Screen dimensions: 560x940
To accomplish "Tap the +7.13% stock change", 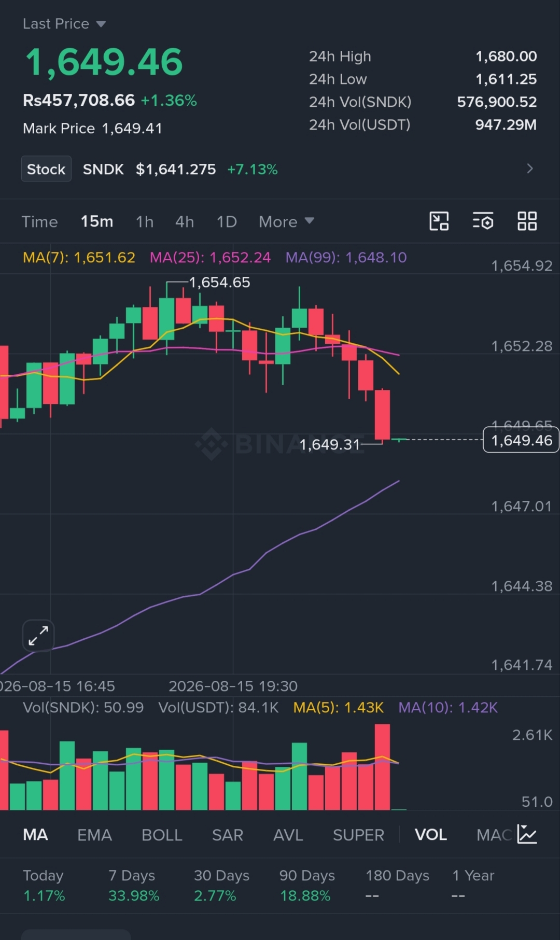I will click(x=253, y=169).
